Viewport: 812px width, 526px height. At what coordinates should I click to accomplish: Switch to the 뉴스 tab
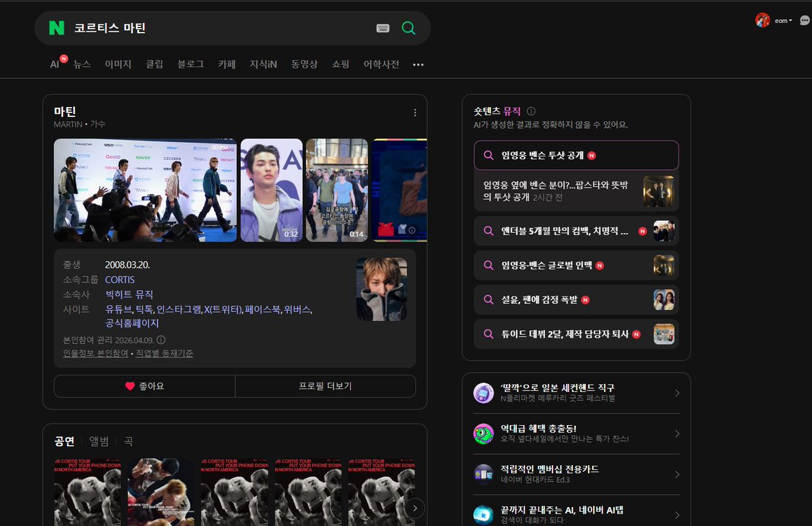[82, 64]
